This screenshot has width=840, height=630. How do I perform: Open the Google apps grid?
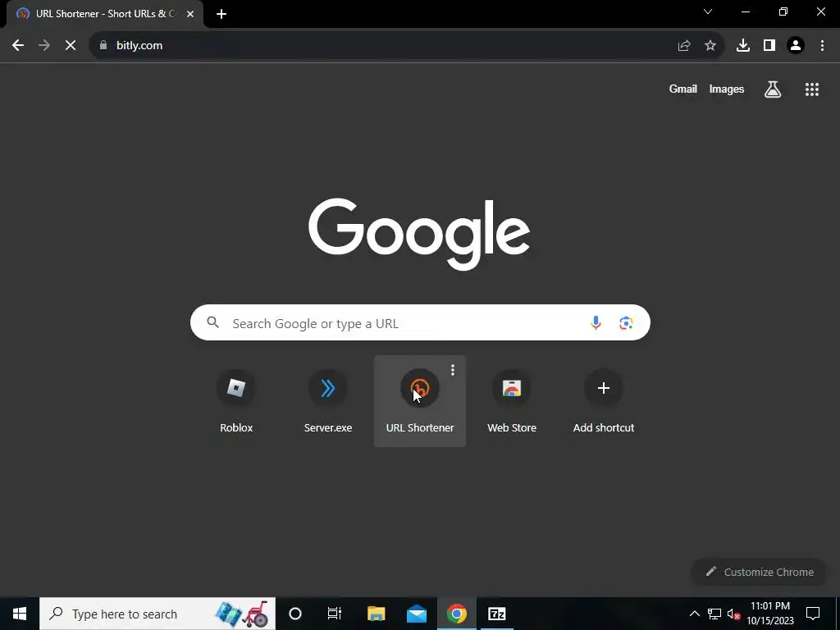[x=812, y=89]
